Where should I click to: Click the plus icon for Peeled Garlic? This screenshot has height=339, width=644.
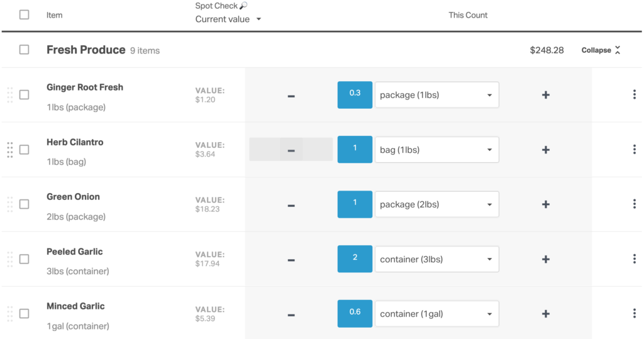545,260
